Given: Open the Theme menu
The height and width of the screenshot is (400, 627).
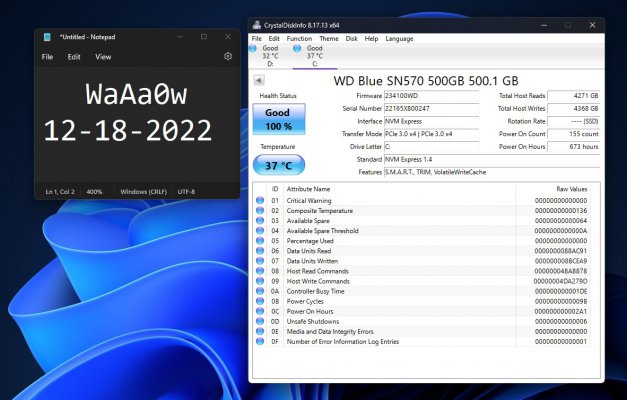Looking at the screenshot, I should tap(329, 38).
